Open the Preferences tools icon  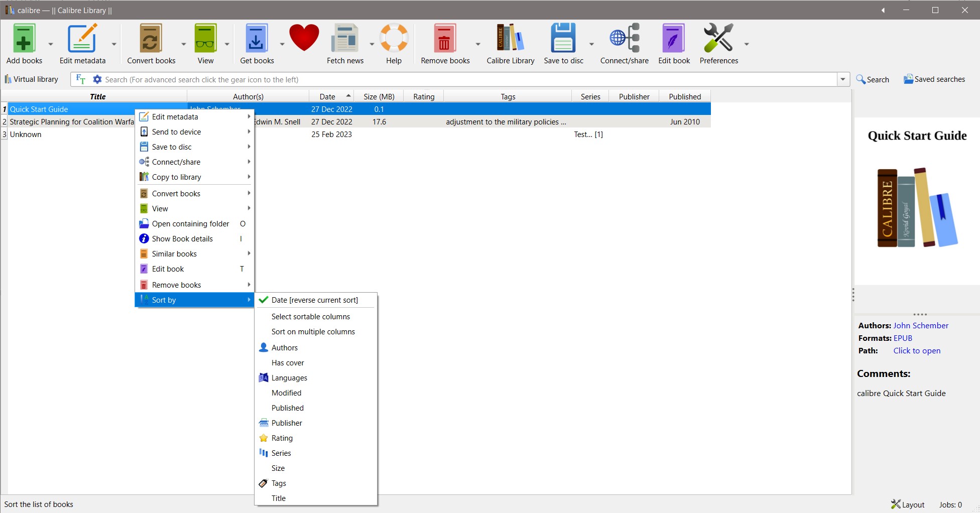[718, 38]
